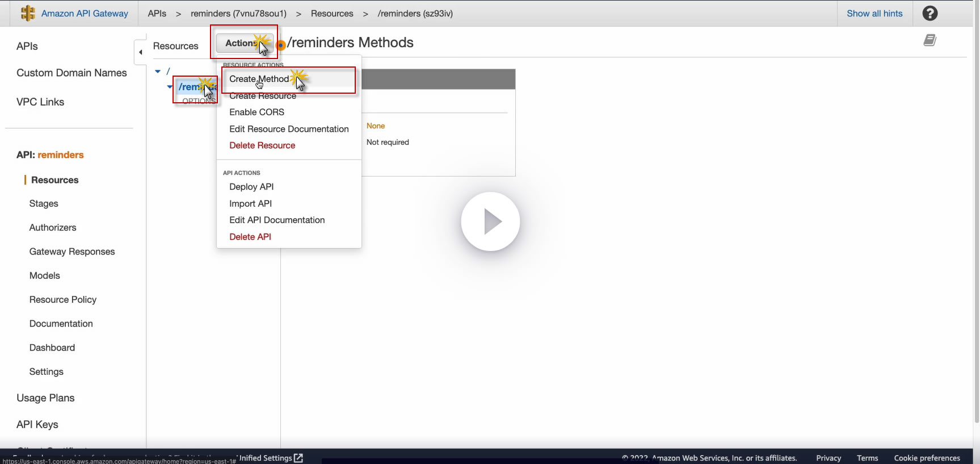
Task: Collapse the sidebar with the arrow handle
Action: pos(140,52)
